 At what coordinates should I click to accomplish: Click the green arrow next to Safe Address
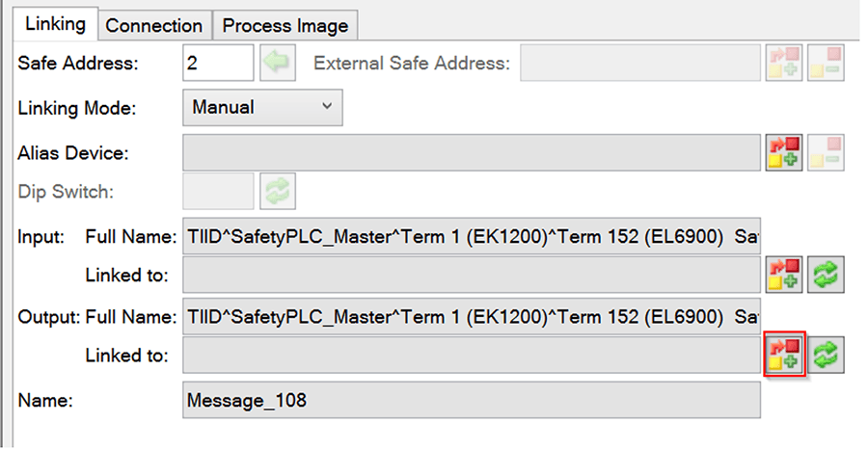[x=278, y=63]
